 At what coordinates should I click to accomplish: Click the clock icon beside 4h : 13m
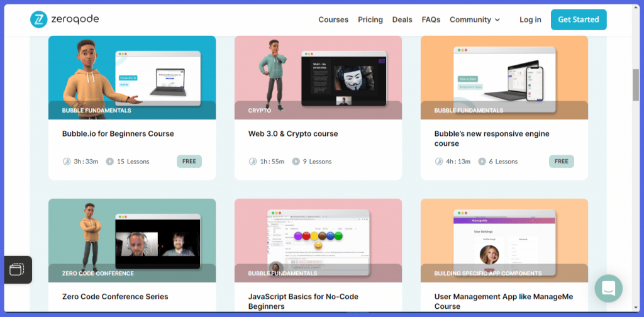tap(438, 162)
